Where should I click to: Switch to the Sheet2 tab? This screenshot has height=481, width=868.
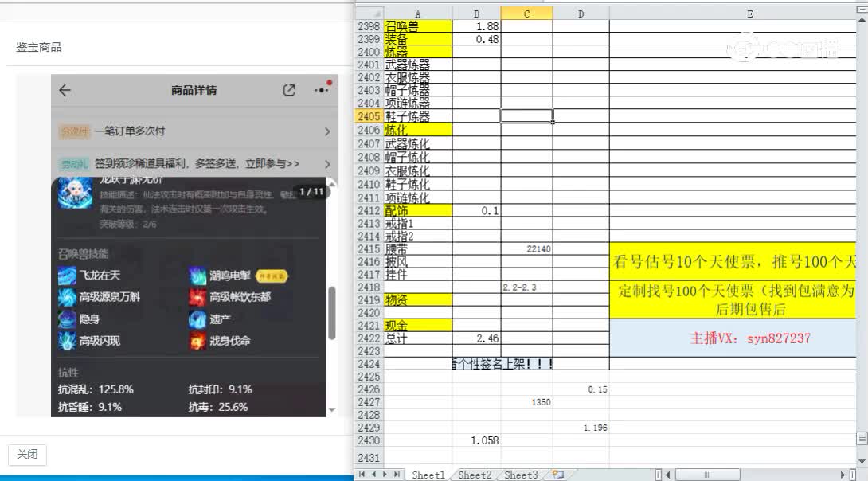475,475
